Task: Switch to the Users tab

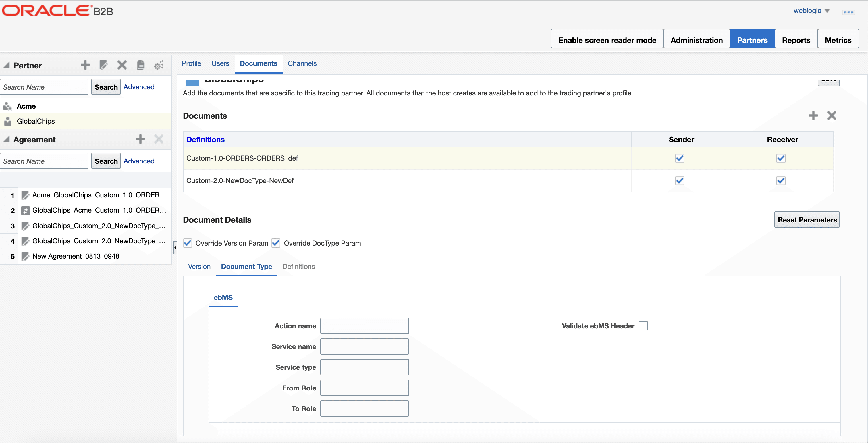Action: click(x=220, y=63)
